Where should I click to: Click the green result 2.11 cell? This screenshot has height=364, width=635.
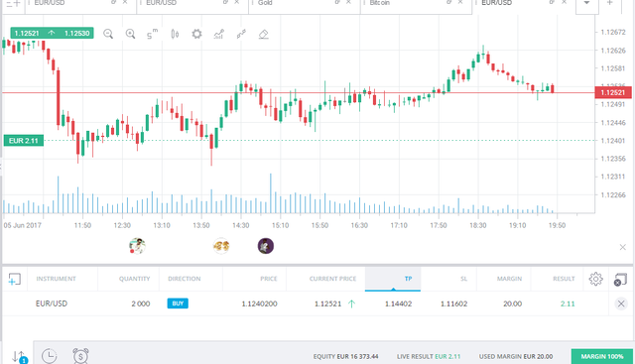tap(568, 303)
